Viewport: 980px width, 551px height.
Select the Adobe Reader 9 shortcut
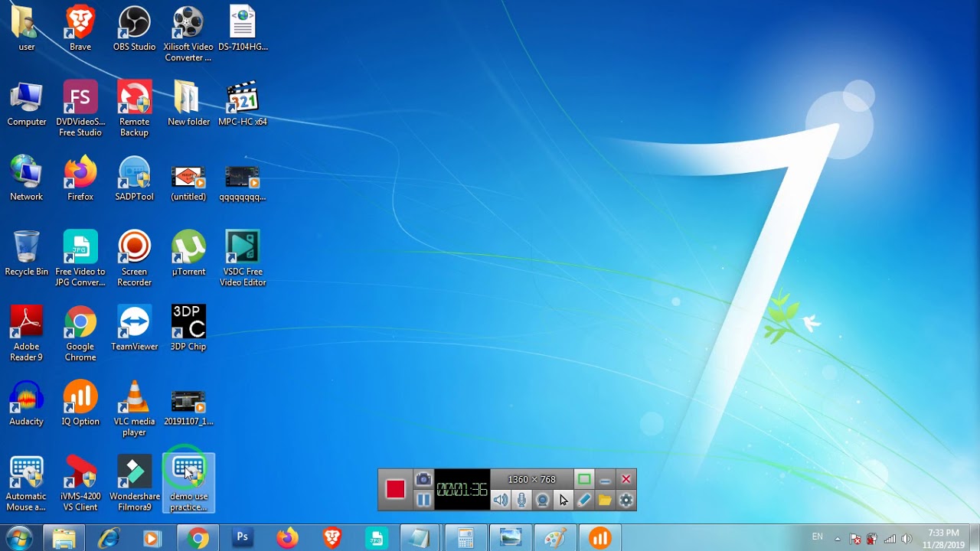point(26,334)
